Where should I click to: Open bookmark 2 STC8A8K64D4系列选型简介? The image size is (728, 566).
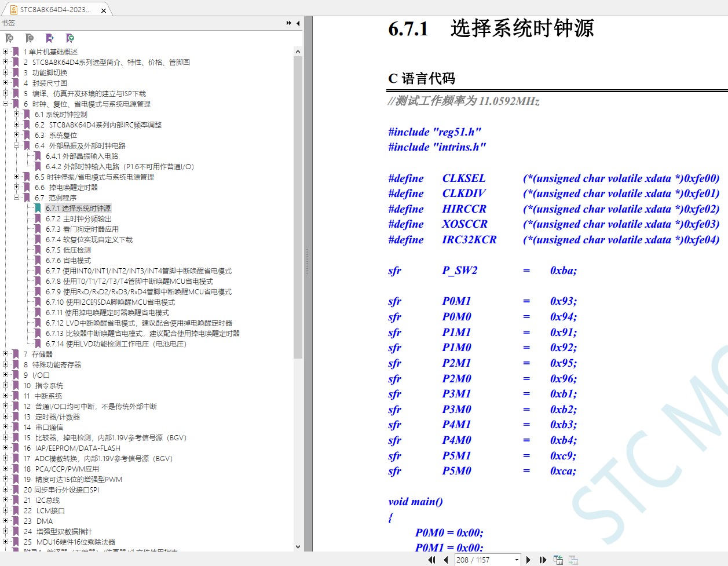[x=107, y=63]
